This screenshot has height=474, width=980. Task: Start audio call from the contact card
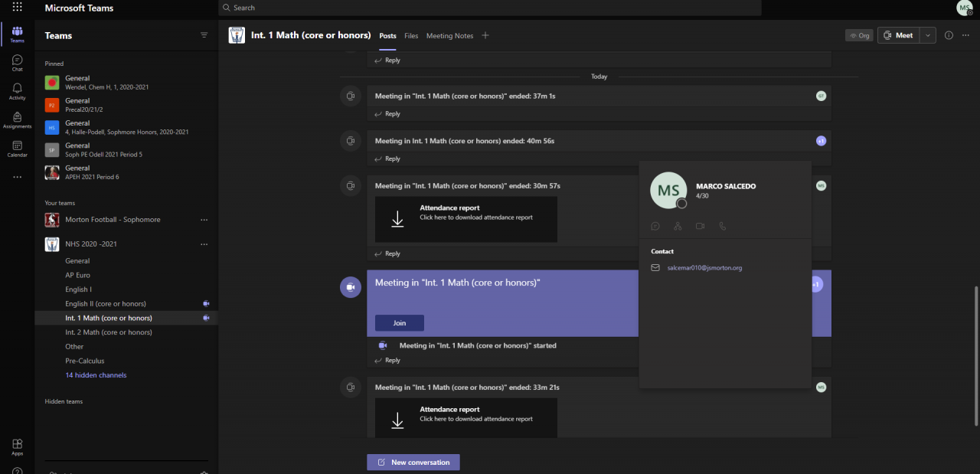click(x=722, y=226)
